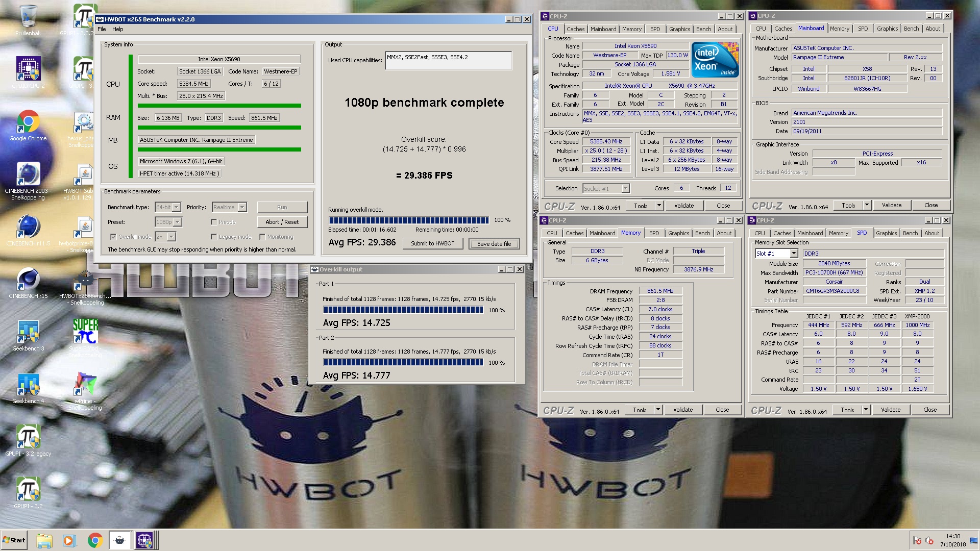The width and height of the screenshot is (980, 551).
Task: Open the Help menu in HWBOT x265 Benchmark
Action: pyautogui.click(x=118, y=29)
